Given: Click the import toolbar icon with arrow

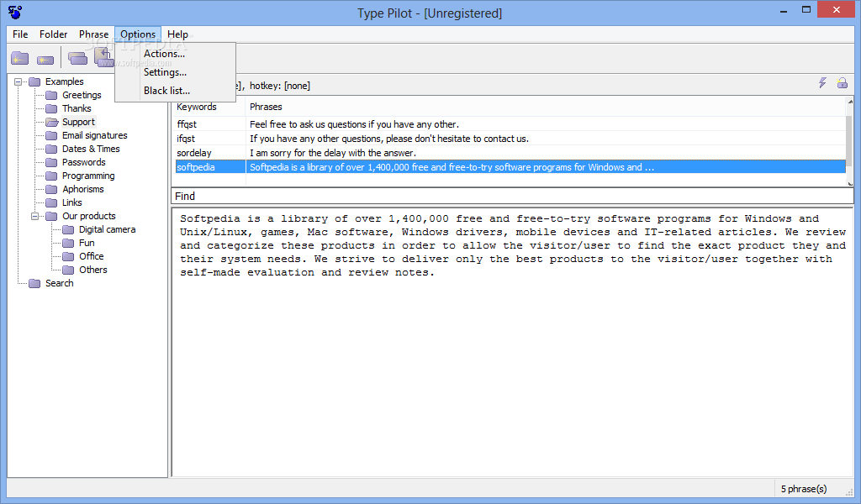Looking at the screenshot, I should pos(103,57).
